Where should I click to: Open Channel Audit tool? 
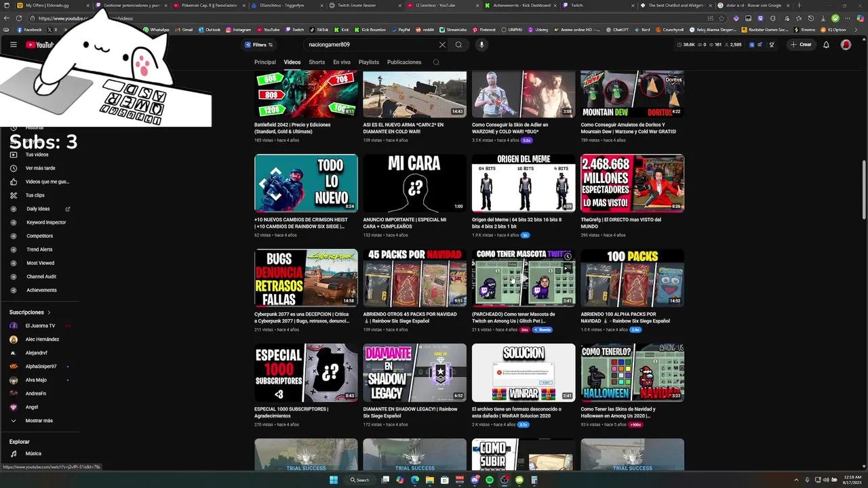click(x=39, y=277)
